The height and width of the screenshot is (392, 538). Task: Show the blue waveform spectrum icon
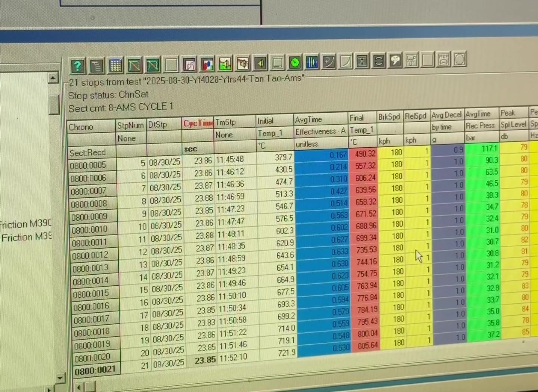(312, 62)
